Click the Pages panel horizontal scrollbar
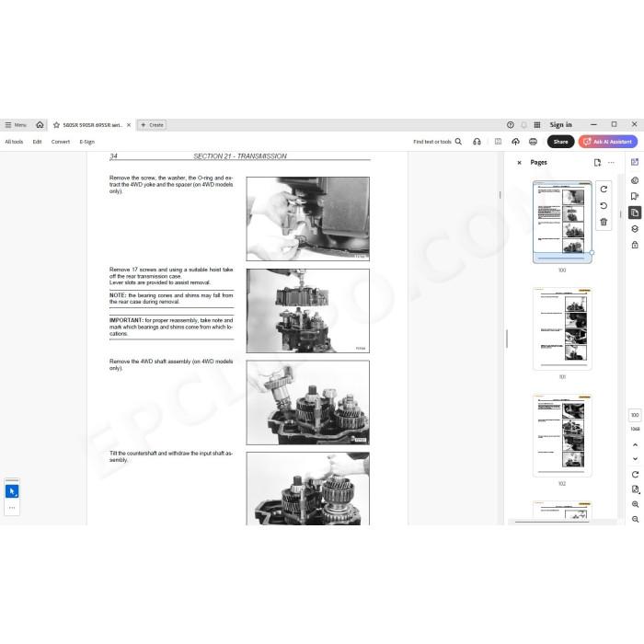Viewport: 644px width, 644px height. tap(552, 522)
